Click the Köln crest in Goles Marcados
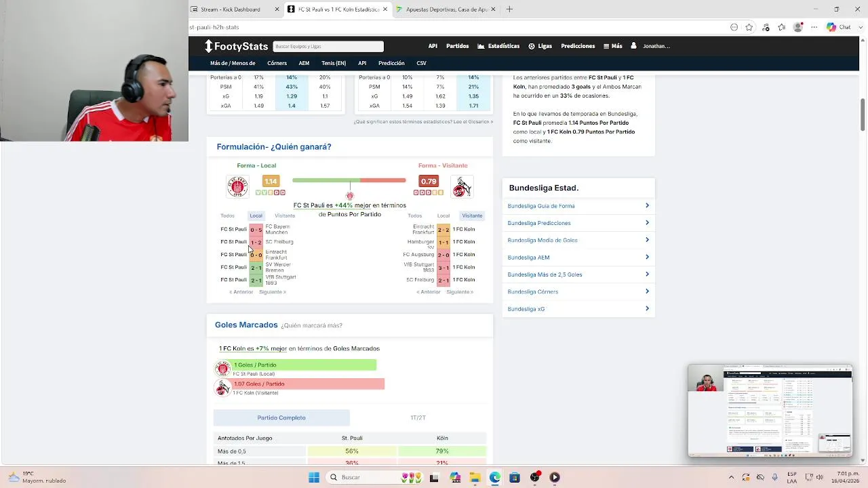868x488 pixels. click(x=223, y=388)
